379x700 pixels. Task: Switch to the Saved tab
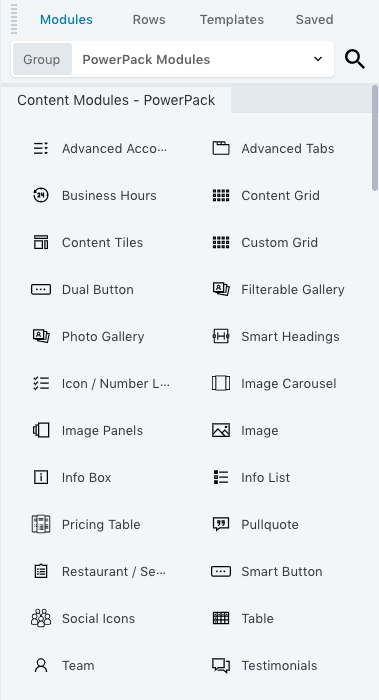click(x=314, y=20)
